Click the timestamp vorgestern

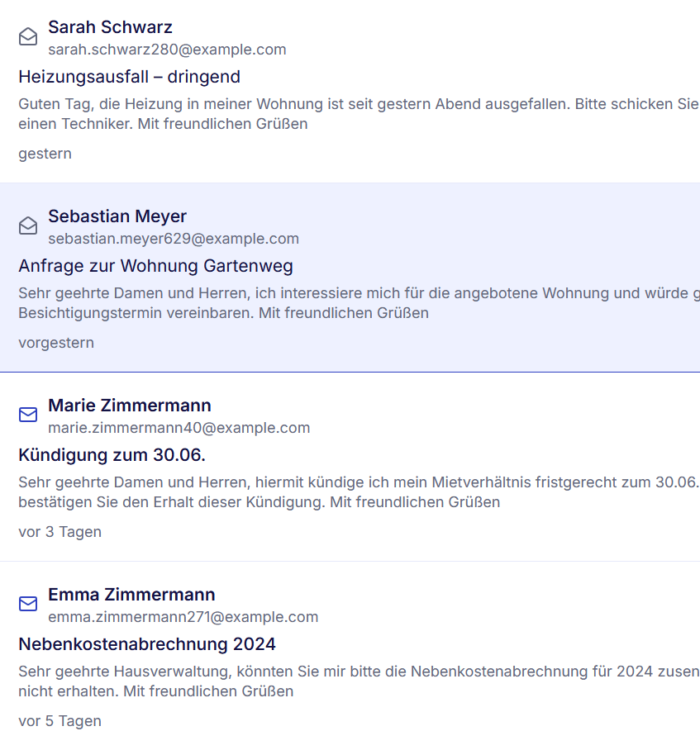[56, 343]
